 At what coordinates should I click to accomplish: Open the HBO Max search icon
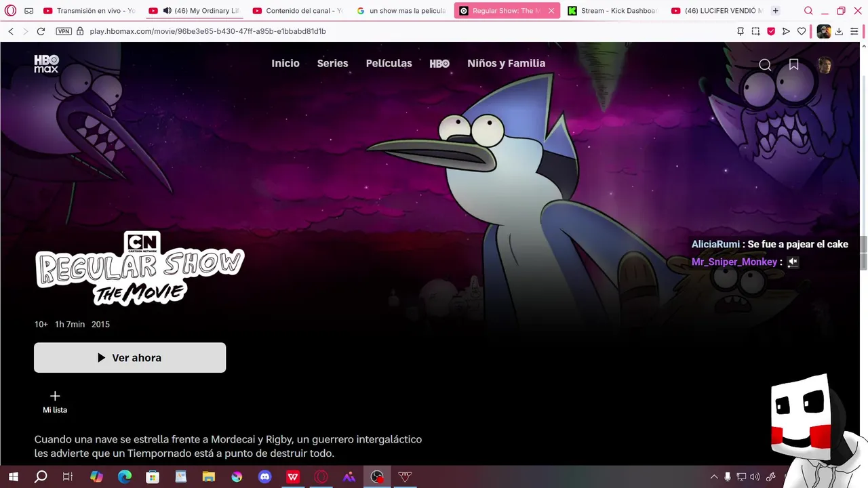point(765,64)
